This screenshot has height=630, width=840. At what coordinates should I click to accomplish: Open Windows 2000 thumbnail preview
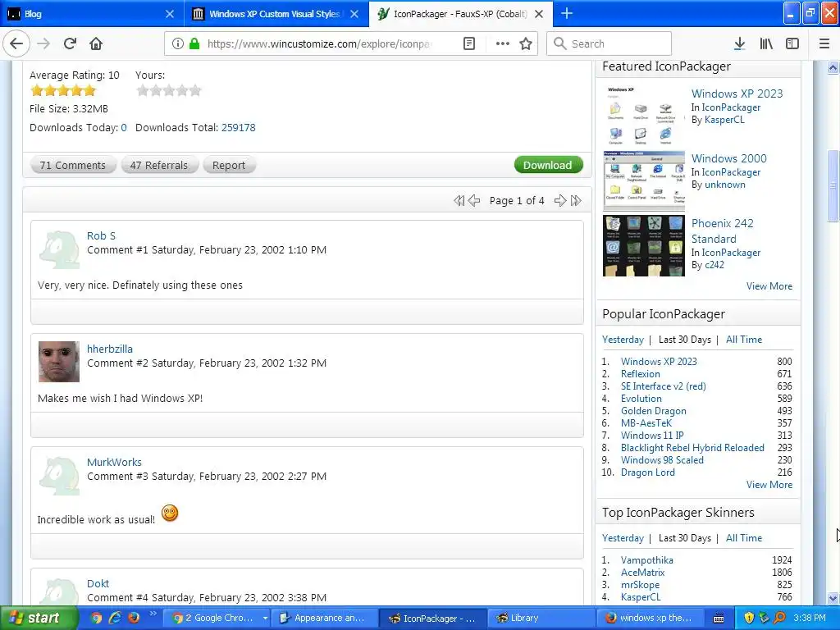pos(643,180)
